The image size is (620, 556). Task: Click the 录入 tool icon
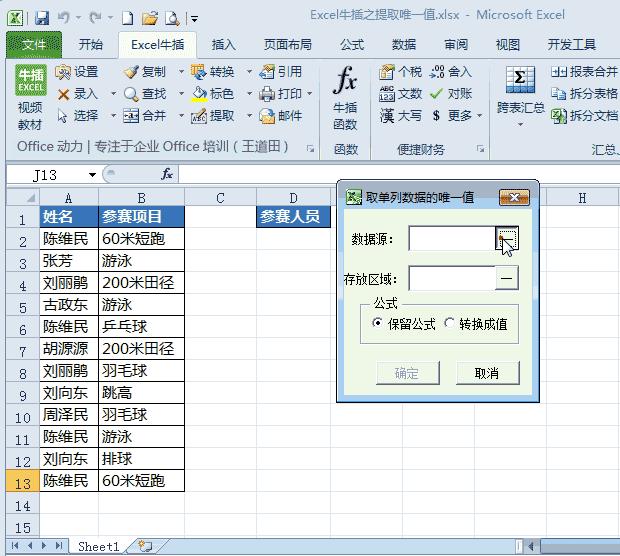pos(63,94)
